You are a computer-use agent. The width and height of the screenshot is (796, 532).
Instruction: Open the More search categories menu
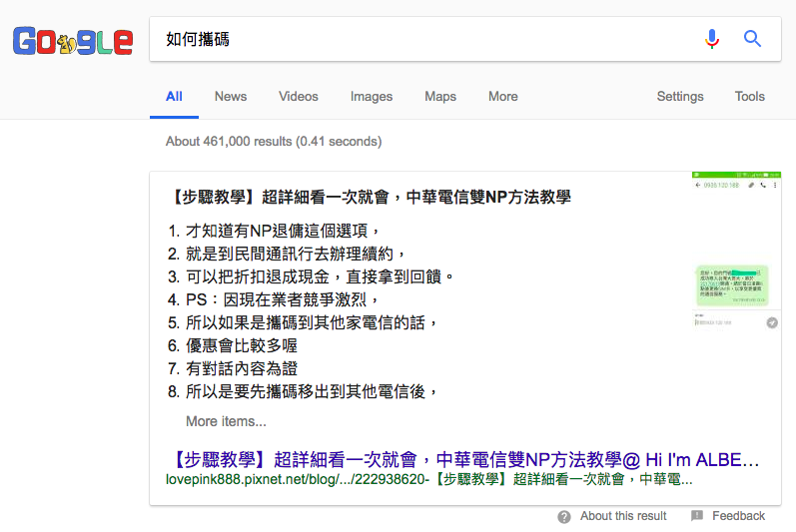(x=503, y=97)
